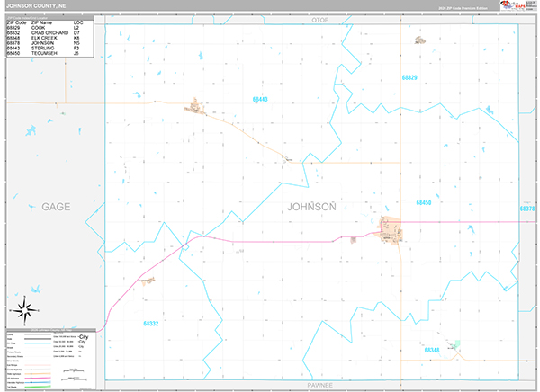Viewport: 540px width, 392px height.
Task: Click the PAWNEE county label at the bottom
Action: point(319,385)
